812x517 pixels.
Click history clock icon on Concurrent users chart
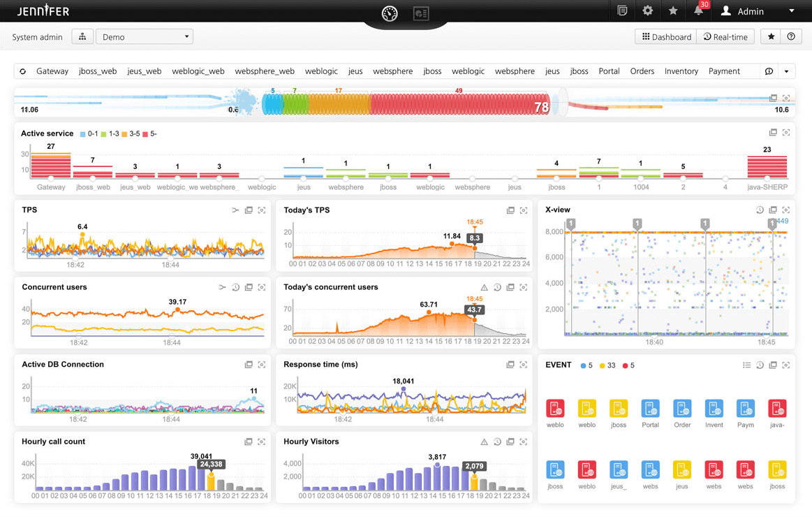[x=236, y=287]
